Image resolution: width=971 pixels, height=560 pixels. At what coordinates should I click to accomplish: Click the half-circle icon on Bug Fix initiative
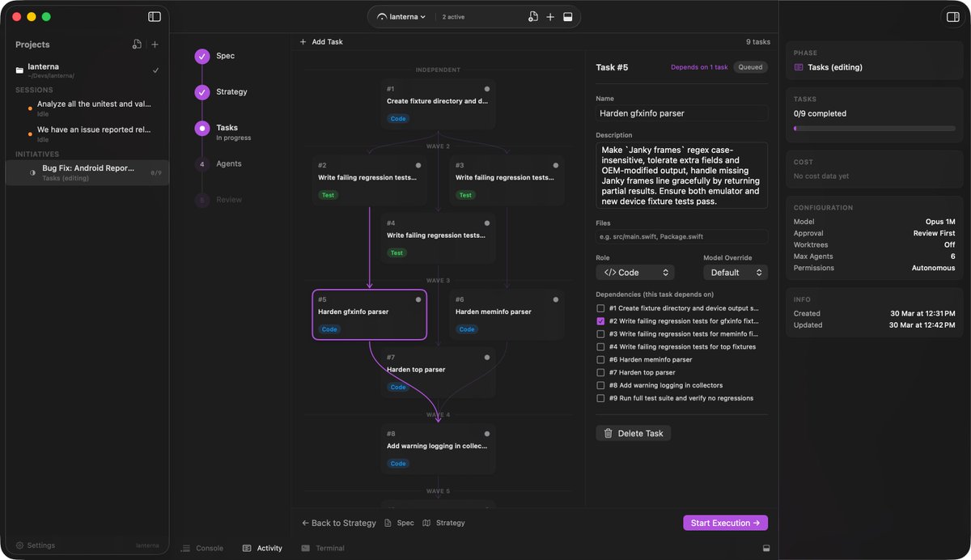[33, 172]
